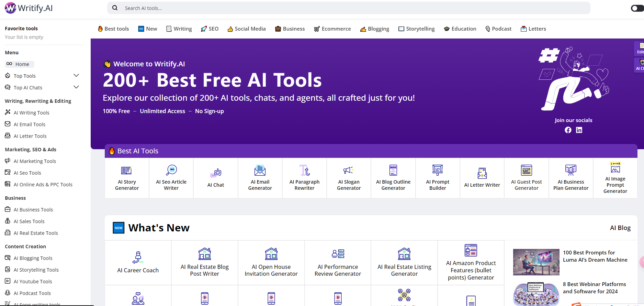Expand the Top AI Chats submenu
Screen dimensions: 644x306
pyautogui.click(x=76, y=87)
